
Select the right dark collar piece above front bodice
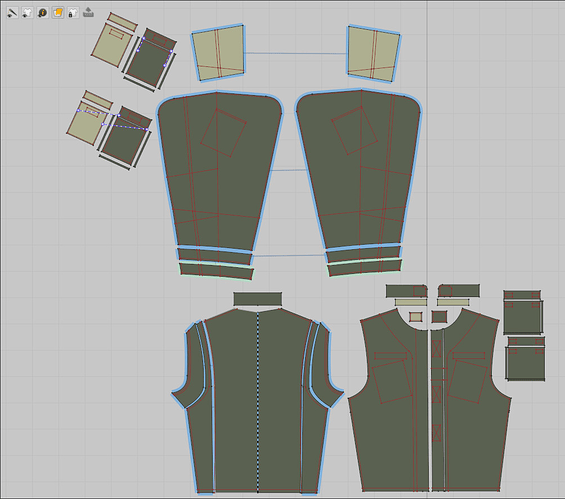coord(459,290)
